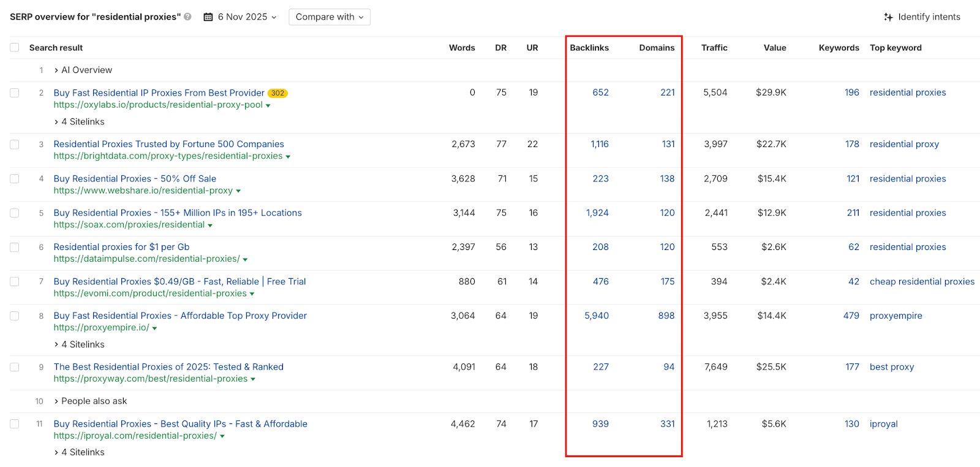This screenshot has height=467, width=980.
Task: Open the dropdown arrow after the dataimpulse.com URL
Action: point(245,260)
